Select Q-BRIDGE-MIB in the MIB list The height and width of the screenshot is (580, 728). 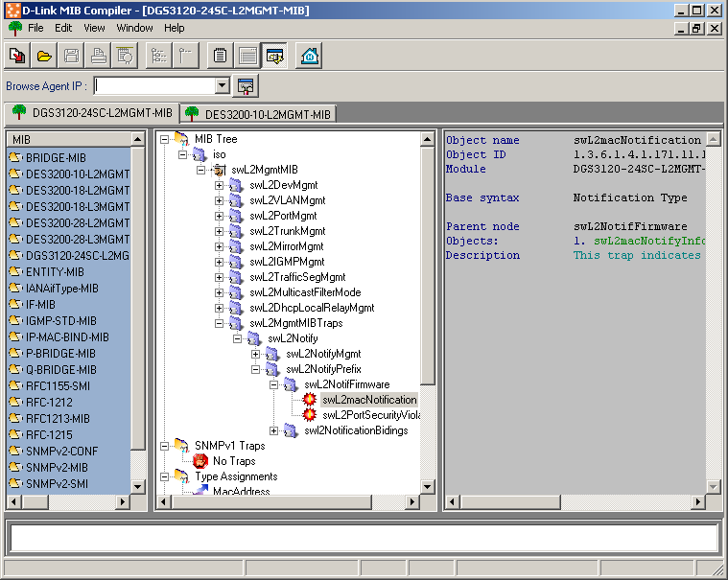(61, 370)
